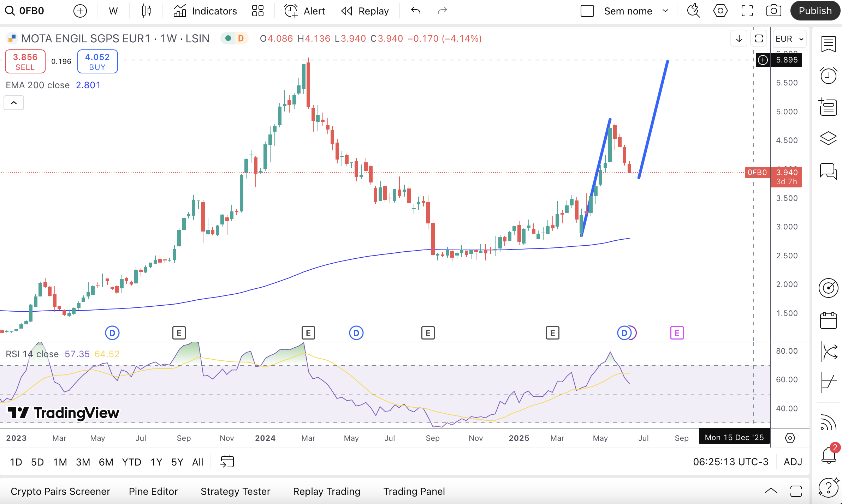Viewport: 842px width, 504px height.
Task: Toggle the layout checkbox beside Sem nome
Action: coord(587,11)
